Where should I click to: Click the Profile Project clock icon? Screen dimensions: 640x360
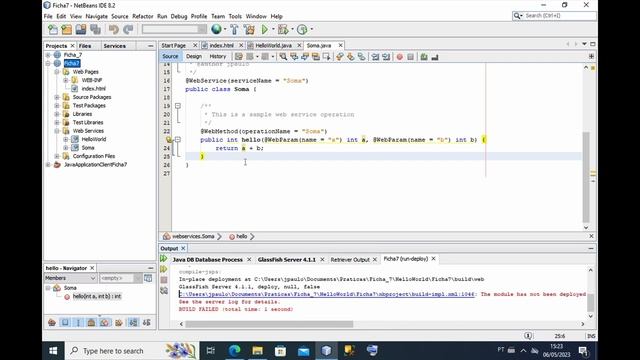302,29
